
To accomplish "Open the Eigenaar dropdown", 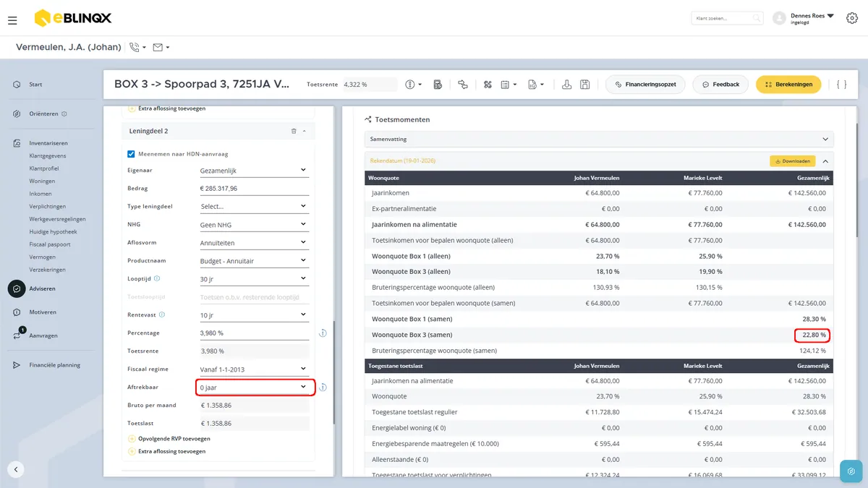I will coord(254,171).
